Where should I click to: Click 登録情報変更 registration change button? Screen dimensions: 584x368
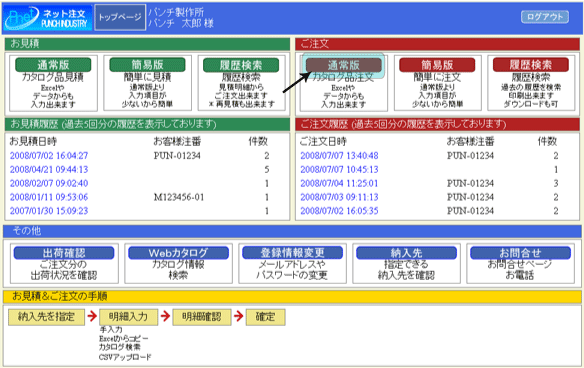click(292, 253)
